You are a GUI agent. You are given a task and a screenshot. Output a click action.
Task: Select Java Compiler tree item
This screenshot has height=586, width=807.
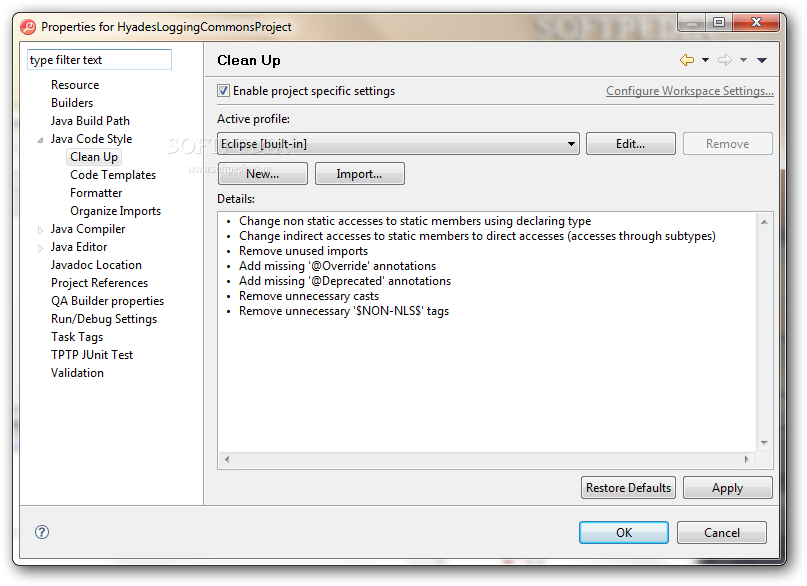(88, 229)
